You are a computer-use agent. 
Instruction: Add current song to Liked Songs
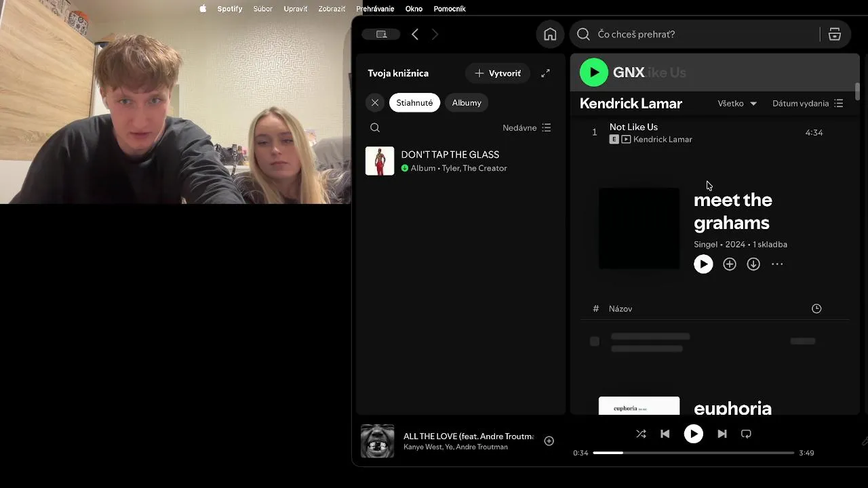click(549, 441)
